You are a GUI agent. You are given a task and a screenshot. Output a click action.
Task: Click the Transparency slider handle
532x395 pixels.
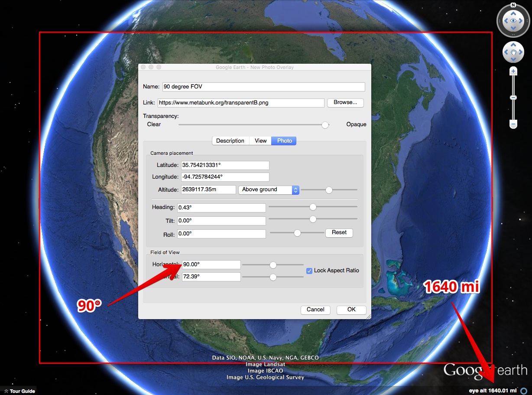pyautogui.click(x=325, y=125)
